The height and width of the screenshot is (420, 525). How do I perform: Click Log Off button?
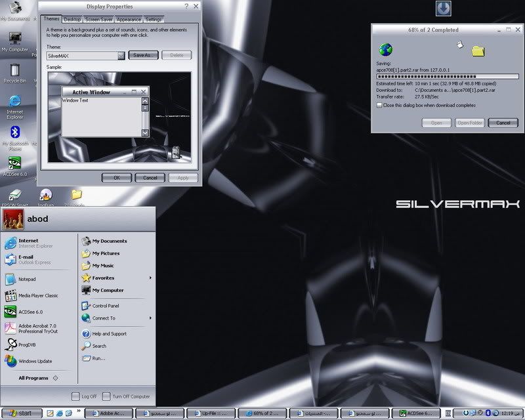pos(84,396)
